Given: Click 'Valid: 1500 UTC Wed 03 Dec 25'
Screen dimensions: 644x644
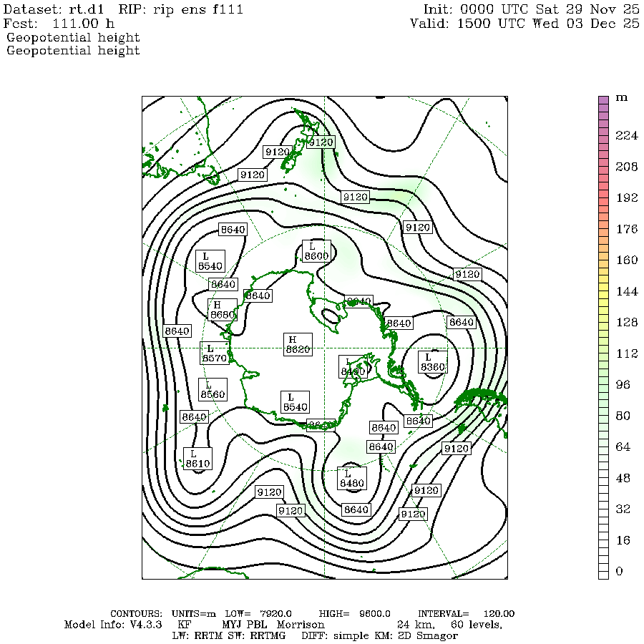Looking at the screenshot, I should click(x=525, y=23).
